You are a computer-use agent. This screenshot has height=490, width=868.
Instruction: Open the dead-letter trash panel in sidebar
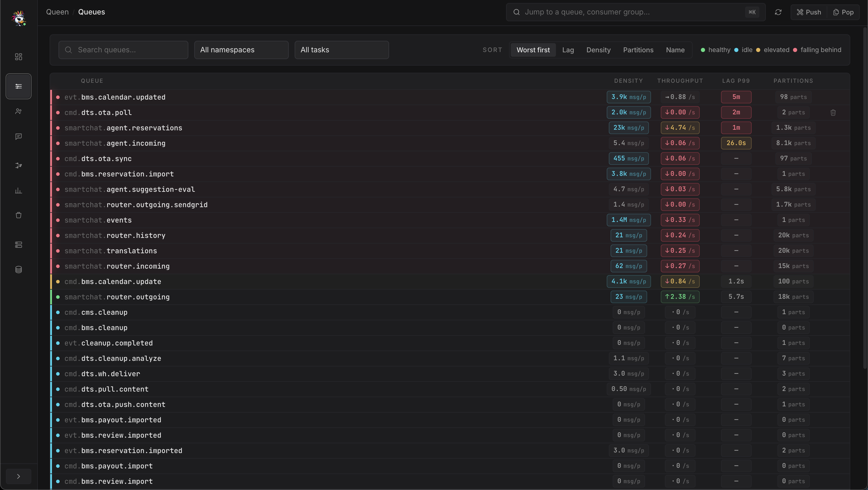19,215
